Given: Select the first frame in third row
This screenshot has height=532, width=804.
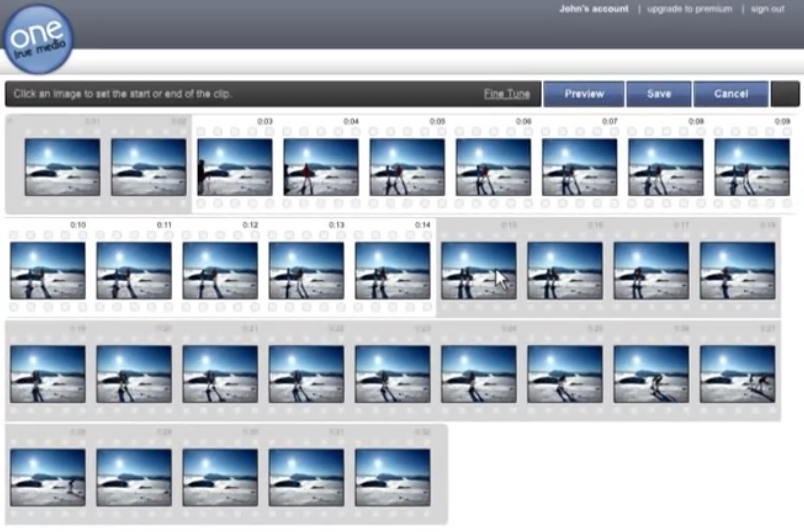Looking at the screenshot, I should pos(48,374).
